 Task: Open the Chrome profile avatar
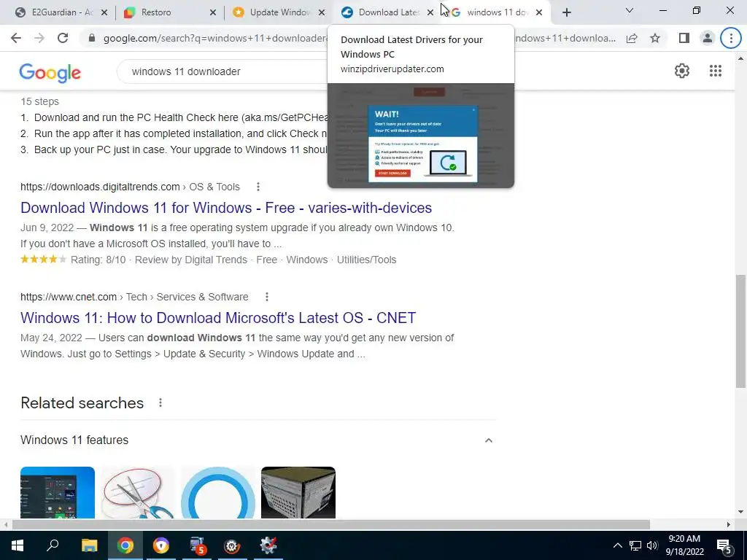click(708, 38)
